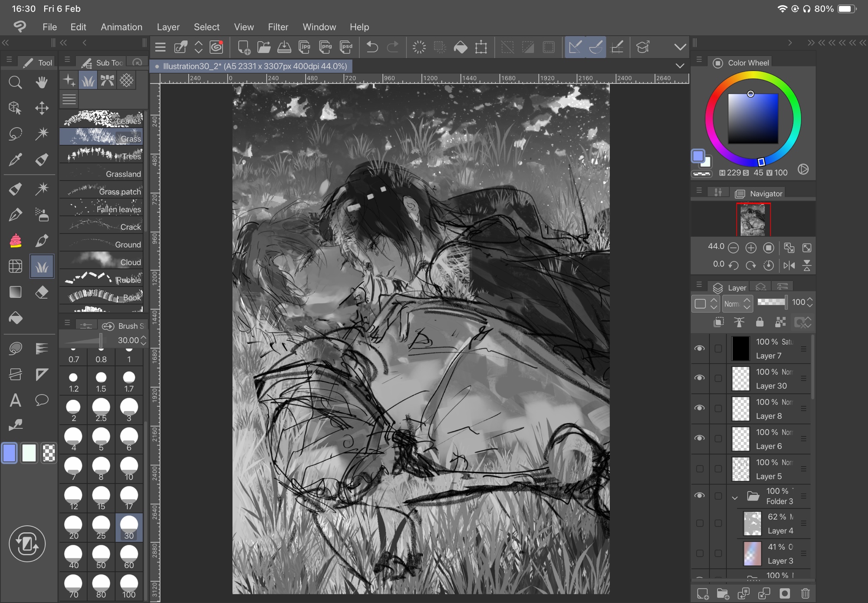
Task: Click the Export as PNG icon
Action: coord(325,47)
